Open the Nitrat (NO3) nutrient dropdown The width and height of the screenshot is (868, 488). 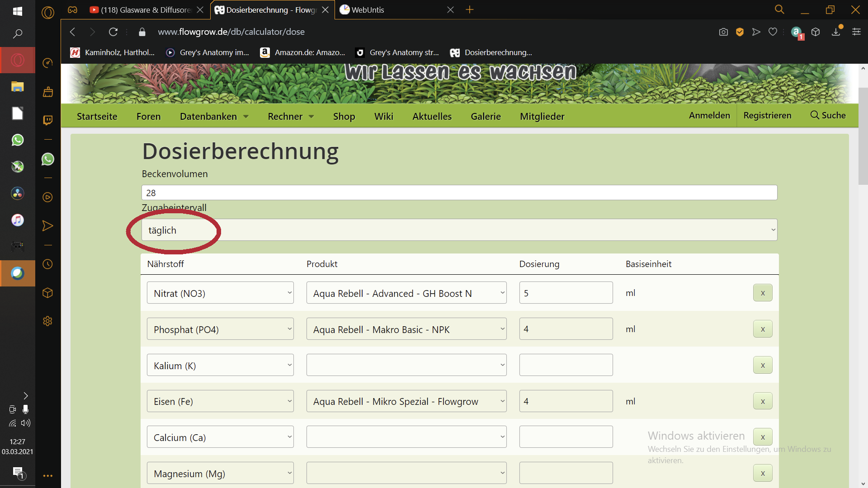pyautogui.click(x=220, y=293)
